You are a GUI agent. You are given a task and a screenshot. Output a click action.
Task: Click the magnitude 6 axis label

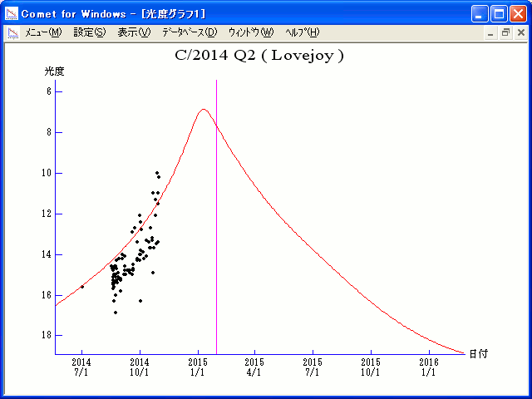pyautogui.click(x=49, y=91)
